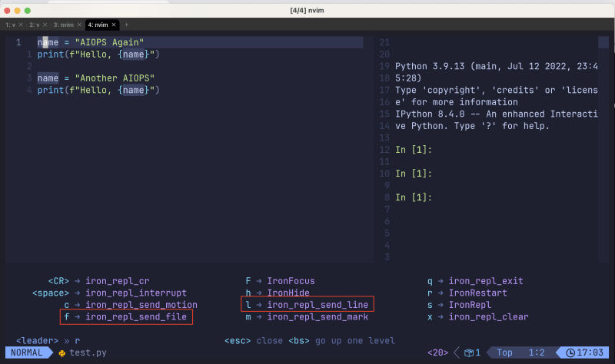Select iron_repl_send_line entry
615x364 pixels.
click(x=307, y=305)
